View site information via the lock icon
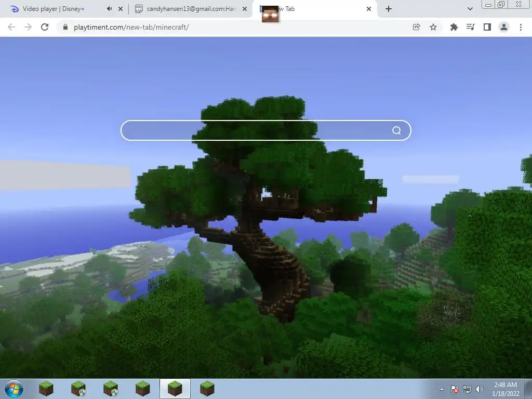532x399 pixels. click(x=65, y=27)
